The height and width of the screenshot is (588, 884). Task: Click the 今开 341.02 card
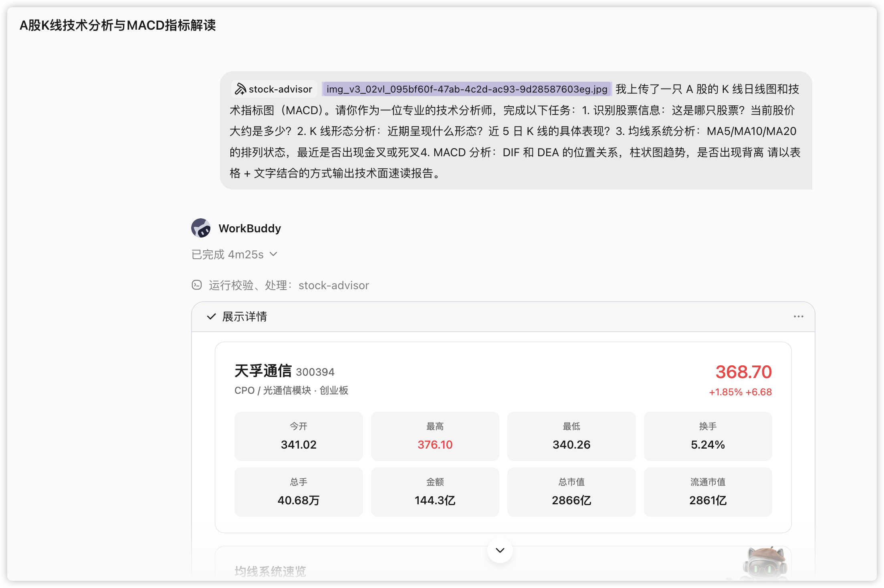click(x=299, y=436)
